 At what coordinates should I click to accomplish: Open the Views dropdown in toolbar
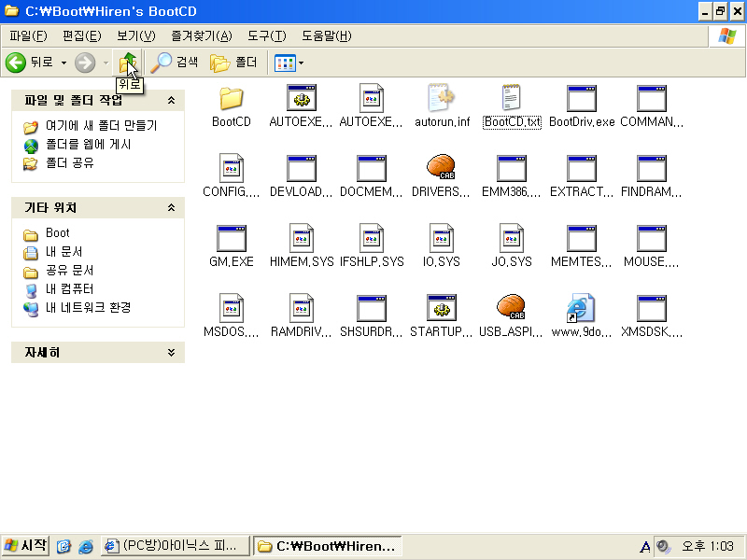click(289, 63)
